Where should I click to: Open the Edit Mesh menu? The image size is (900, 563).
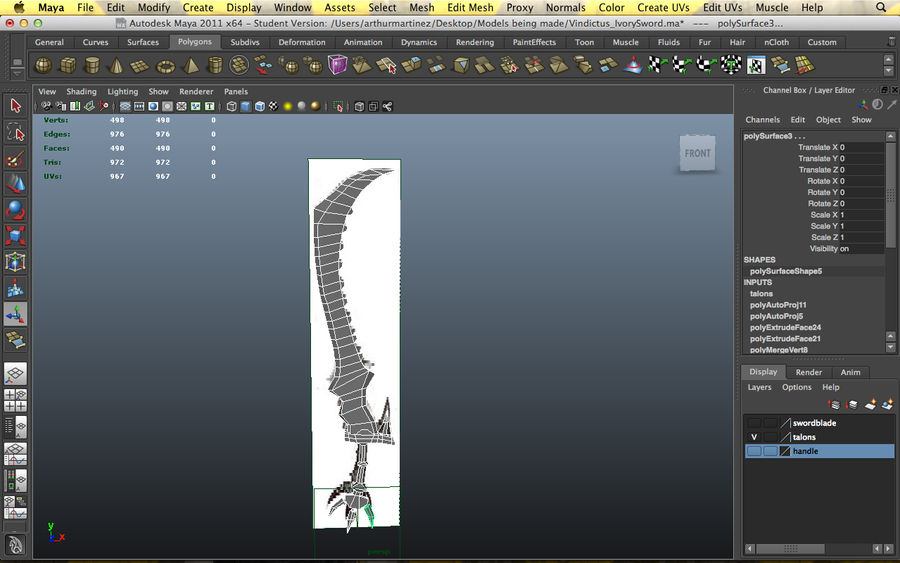[470, 7]
